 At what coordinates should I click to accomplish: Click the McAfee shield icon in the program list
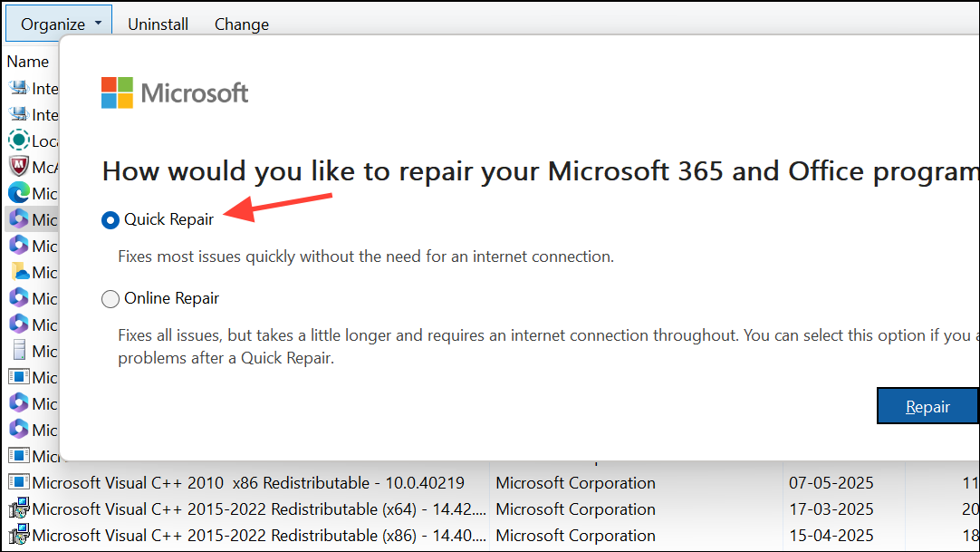tap(18, 167)
